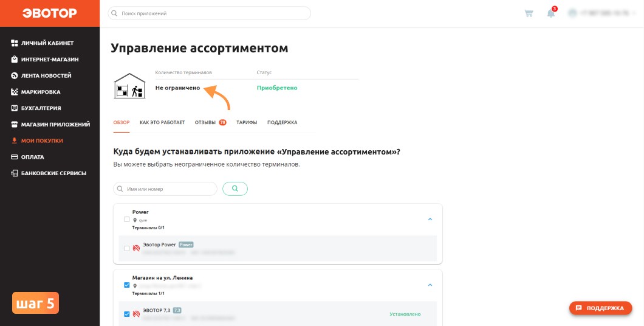
Task: Click the Power tag badge
Action: (x=186, y=244)
